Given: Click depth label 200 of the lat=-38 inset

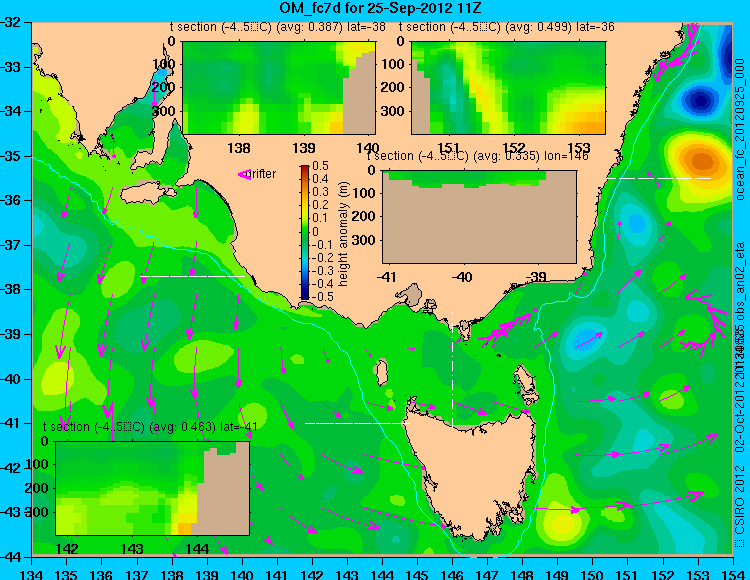Looking at the screenshot, I should pos(164,88).
